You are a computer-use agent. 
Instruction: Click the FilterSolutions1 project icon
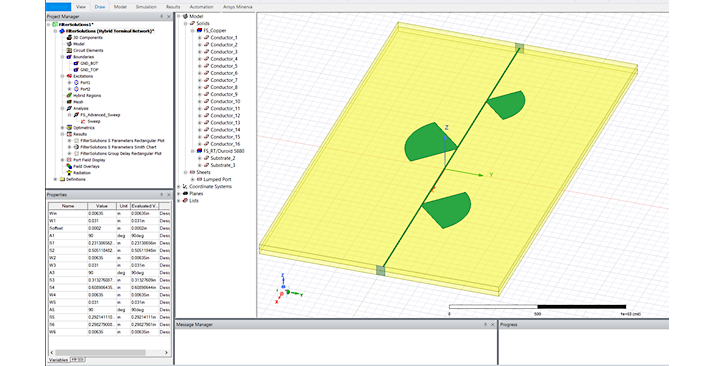point(55,25)
